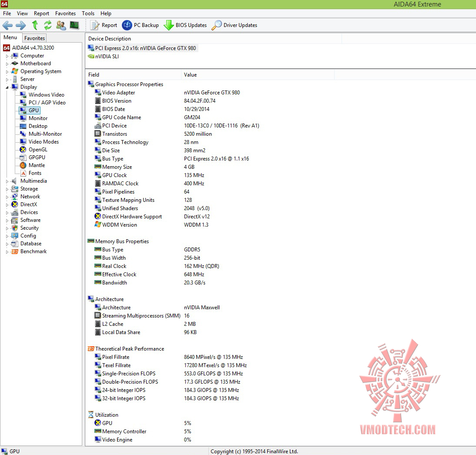Open the View menu
476x455 pixels.
[22, 13]
